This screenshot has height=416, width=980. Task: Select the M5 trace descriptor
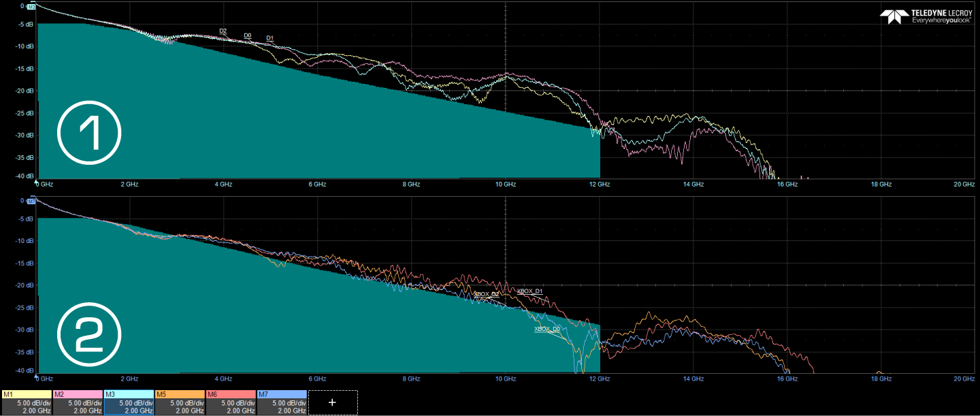pos(180,402)
